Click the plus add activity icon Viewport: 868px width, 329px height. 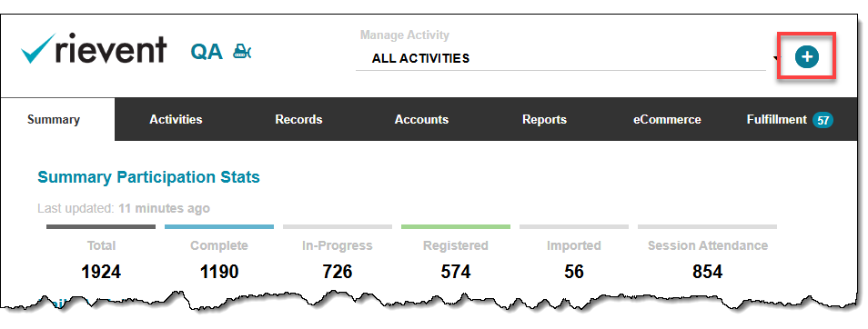pos(806,56)
